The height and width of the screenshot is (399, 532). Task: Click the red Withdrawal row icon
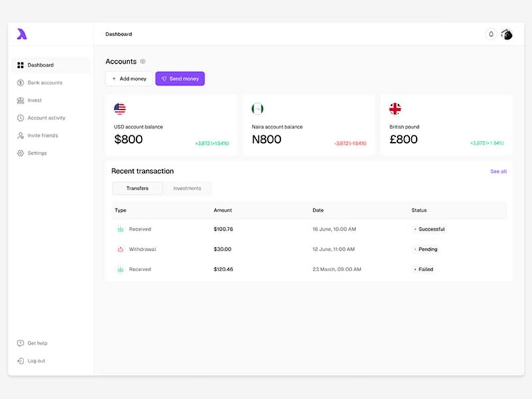point(120,249)
